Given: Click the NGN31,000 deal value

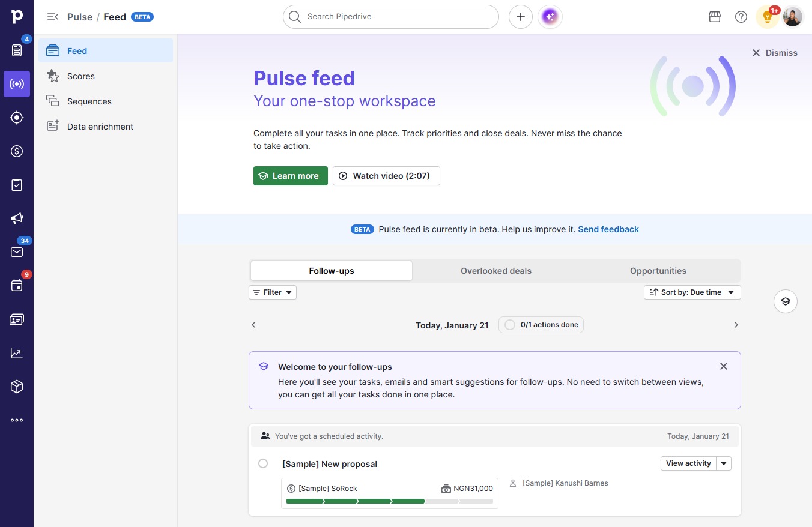Looking at the screenshot, I should (x=473, y=489).
